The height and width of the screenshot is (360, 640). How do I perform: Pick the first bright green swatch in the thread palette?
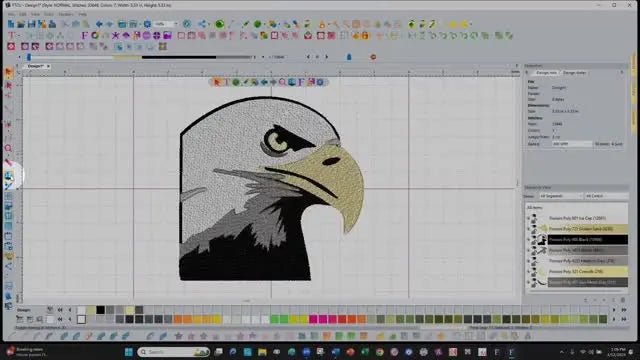click(275, 319)
